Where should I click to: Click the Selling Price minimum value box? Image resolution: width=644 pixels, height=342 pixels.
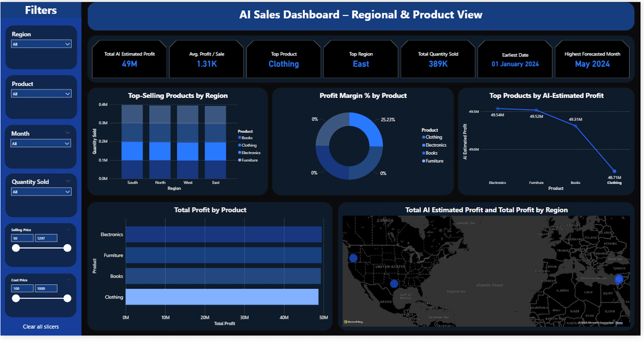(22, 238)
